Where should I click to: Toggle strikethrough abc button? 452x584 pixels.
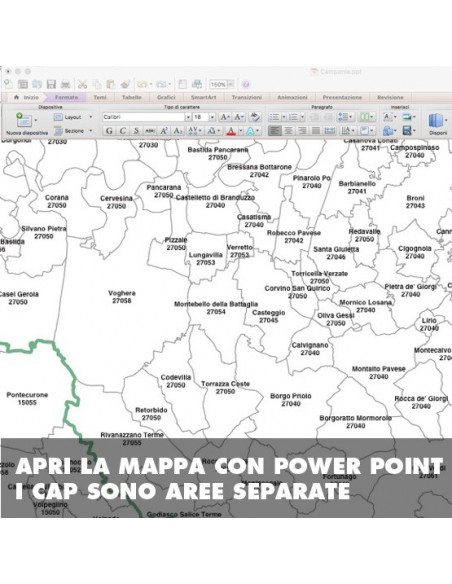tap(150, 131)
